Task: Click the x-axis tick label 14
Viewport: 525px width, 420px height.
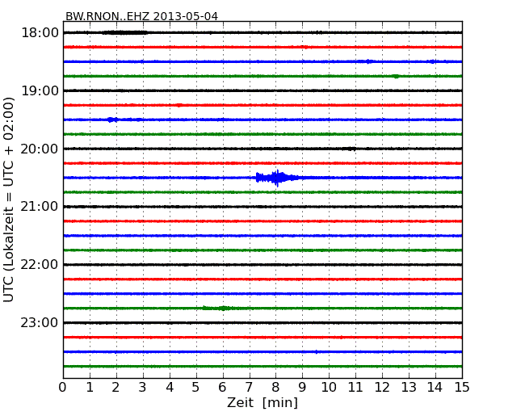Action: (x=435, y=387)
